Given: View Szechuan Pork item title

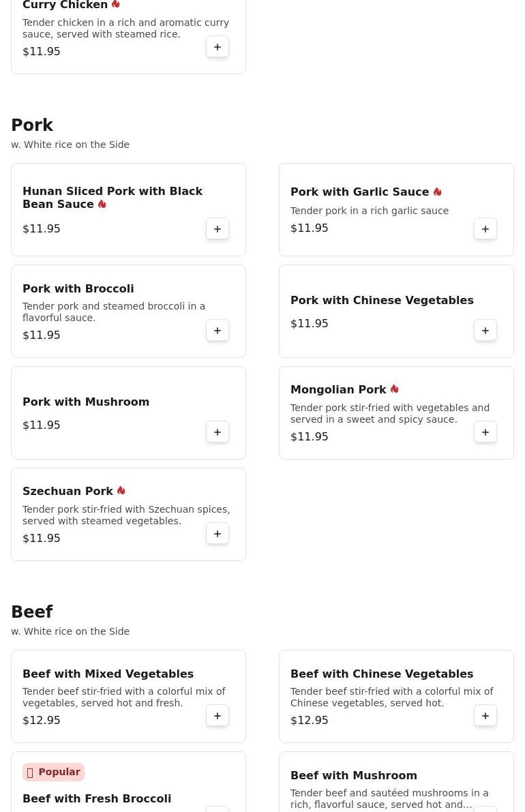Looking at the screenshot, I should pyautogui.click(x=67, y=492).
